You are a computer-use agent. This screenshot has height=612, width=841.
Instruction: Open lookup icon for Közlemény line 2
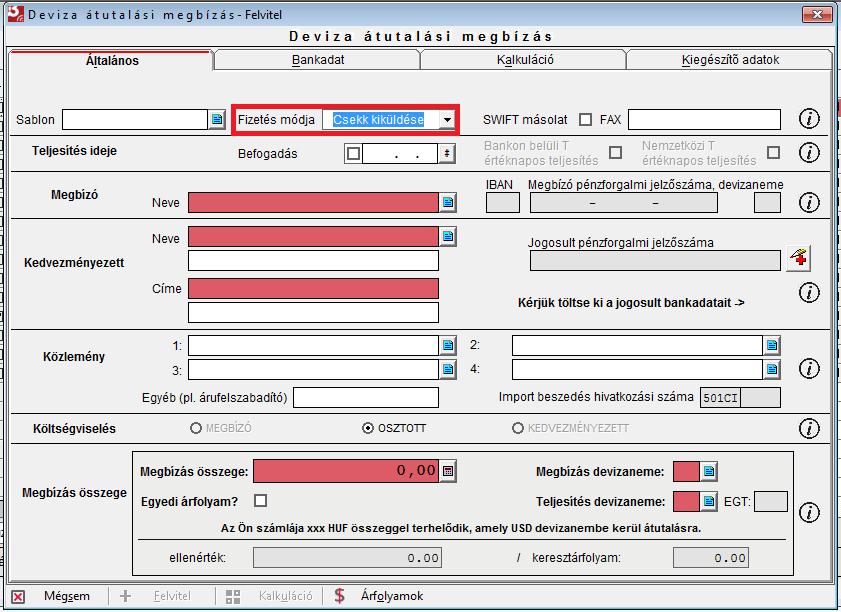[x=772, y=345]
